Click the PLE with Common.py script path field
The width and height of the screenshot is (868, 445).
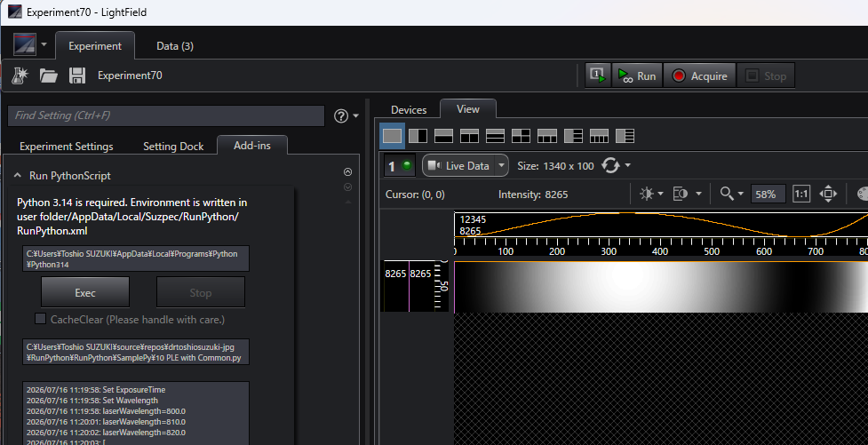tap(136, 352)
